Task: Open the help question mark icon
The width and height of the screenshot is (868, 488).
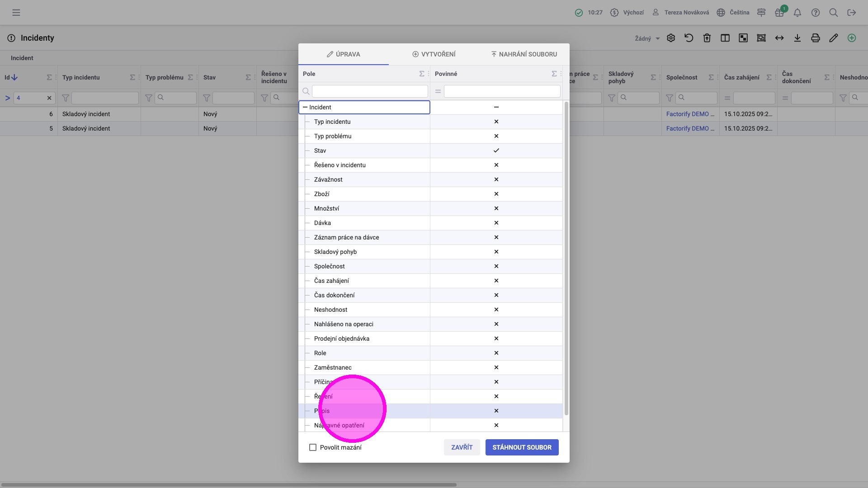Action: coord(816,13)
